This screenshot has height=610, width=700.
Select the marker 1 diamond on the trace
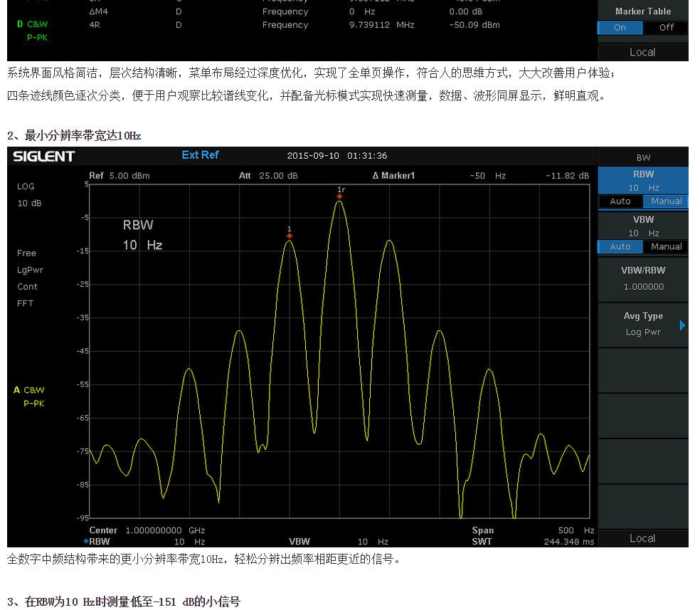coord(290,237)
